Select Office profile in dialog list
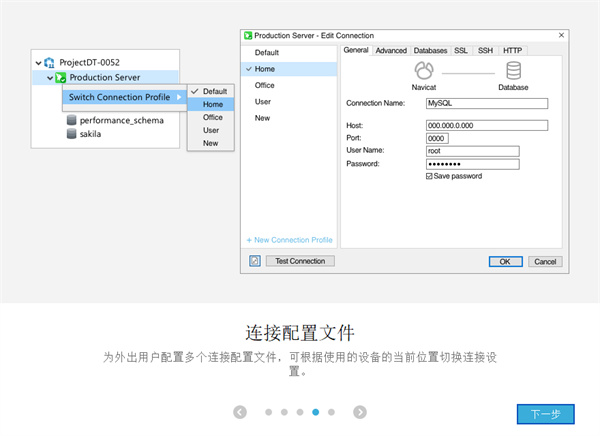The width and height of the screenshot is (600, 436). point(289,85)
